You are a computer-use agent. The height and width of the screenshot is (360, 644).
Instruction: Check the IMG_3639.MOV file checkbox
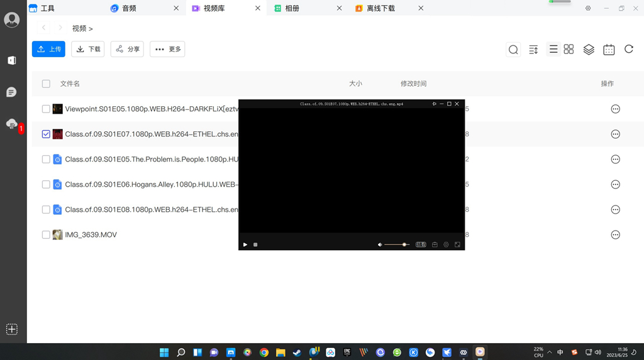46,235
